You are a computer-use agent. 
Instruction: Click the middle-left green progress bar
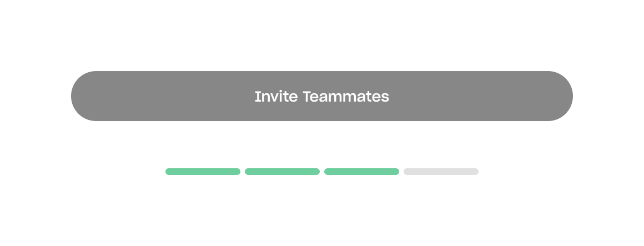282,172
